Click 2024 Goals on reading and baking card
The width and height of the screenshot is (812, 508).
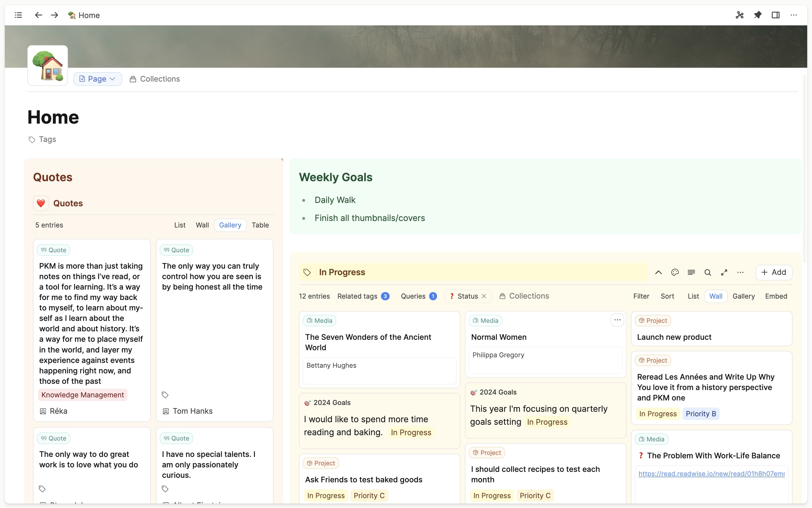[327, 403]
